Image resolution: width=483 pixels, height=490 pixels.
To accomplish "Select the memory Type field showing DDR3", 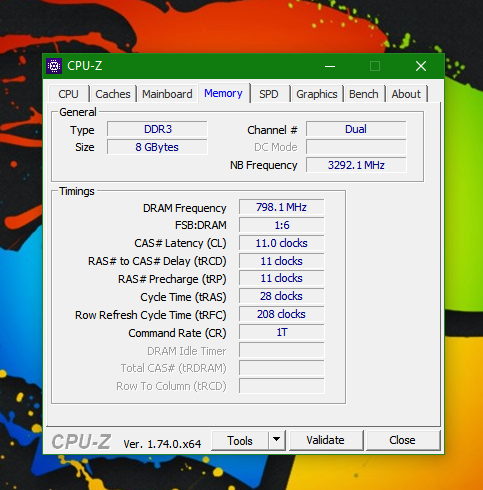I will pyautogui.click(x=157, y=129).
